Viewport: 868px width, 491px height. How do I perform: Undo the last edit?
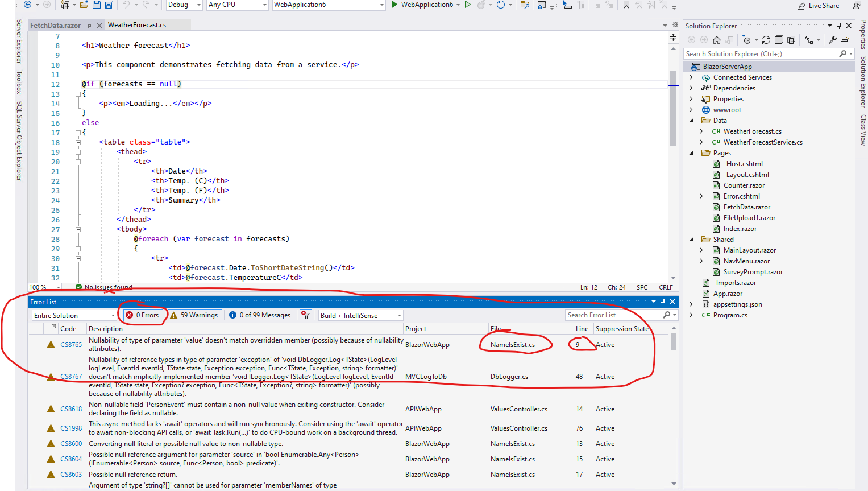coord(126,5)
